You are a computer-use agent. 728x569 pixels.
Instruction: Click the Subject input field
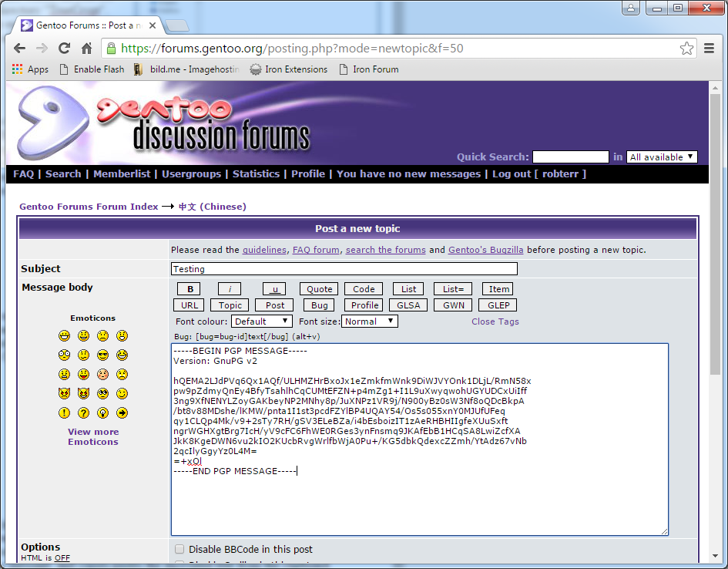[344, 269]
